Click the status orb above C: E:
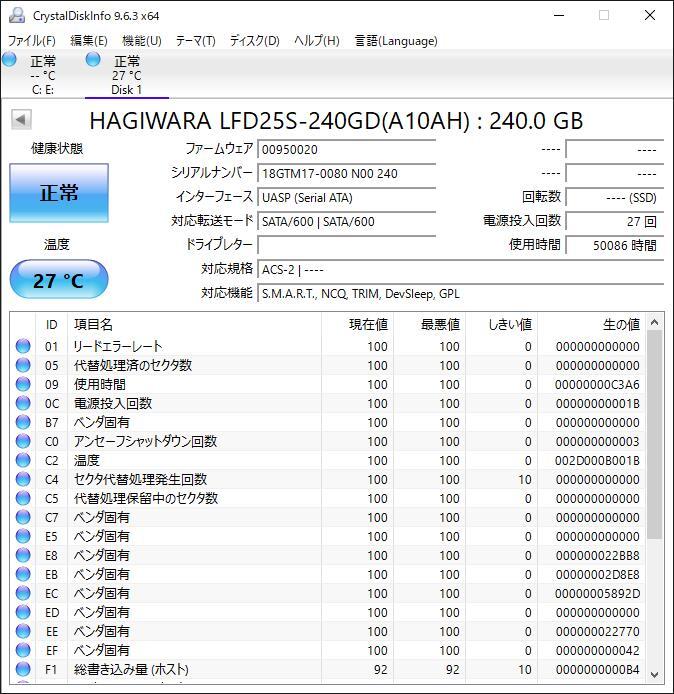 9,59
